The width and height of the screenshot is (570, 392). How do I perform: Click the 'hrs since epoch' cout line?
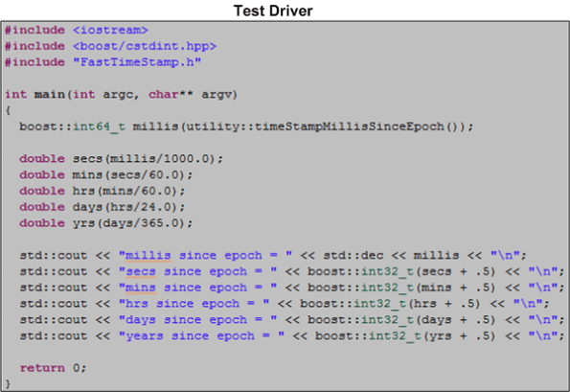click(x=285, y=303)
